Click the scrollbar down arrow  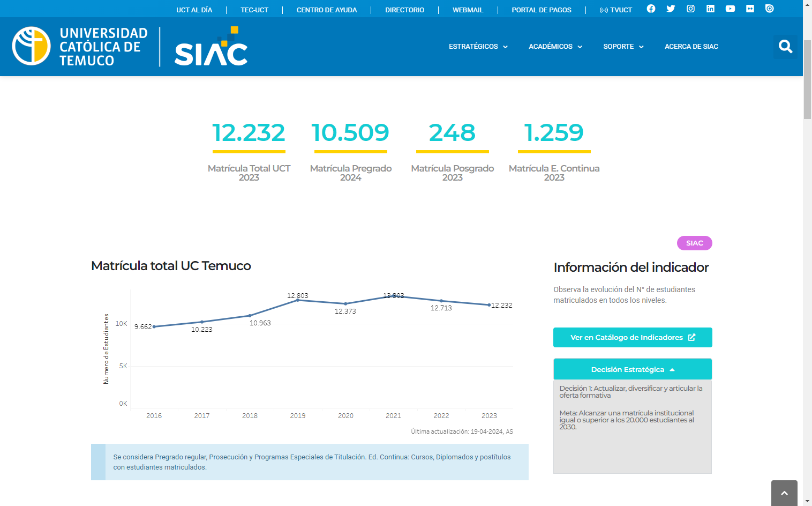pyautogui.click(x=807, y=501)
